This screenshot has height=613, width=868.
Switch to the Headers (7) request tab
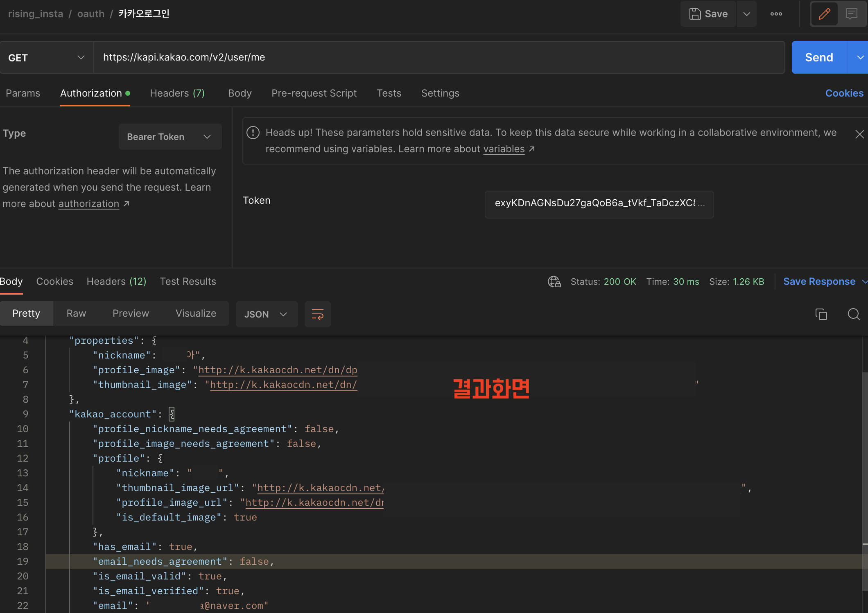coord(177,93)
